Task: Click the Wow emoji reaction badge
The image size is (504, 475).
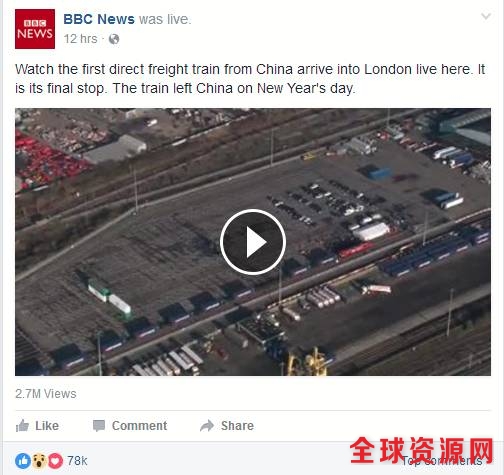Action: [x=39, y=461]
